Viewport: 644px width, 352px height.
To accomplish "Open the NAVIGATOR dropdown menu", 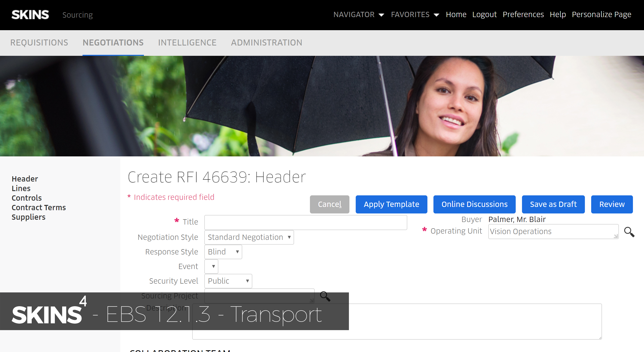I will coord(359,15).
